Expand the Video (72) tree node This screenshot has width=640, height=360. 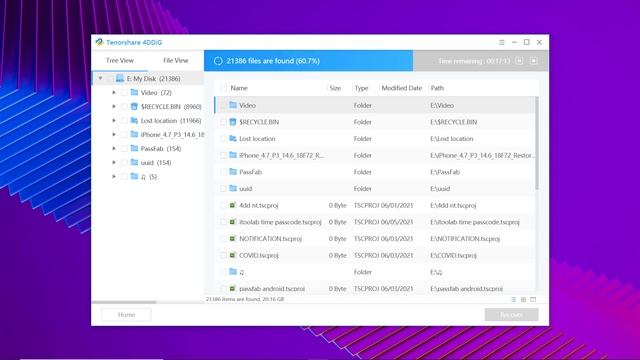point(114,93)
